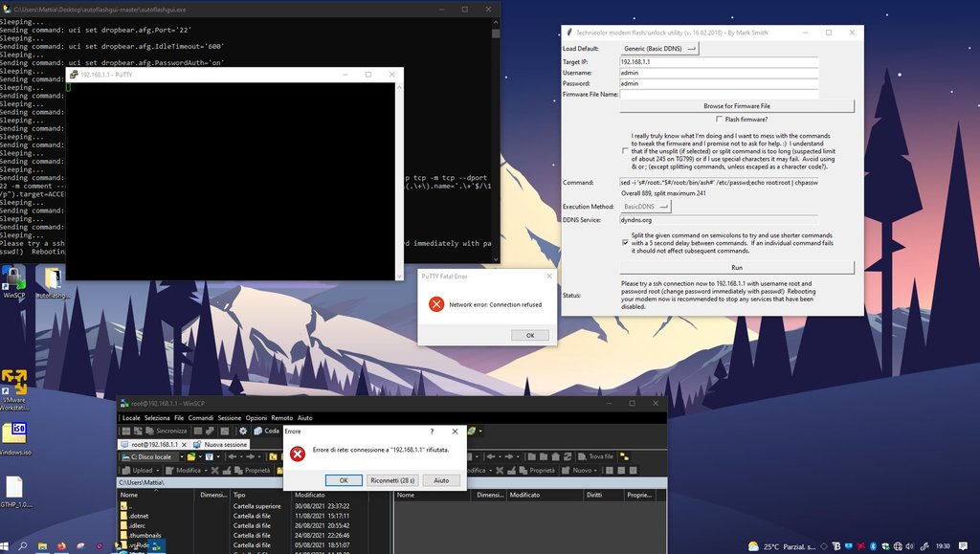The height and width of the screenshot is (554, 980).
Task: Click the Coda queue icon in WinSCP
Action: (x=266, y=431)
